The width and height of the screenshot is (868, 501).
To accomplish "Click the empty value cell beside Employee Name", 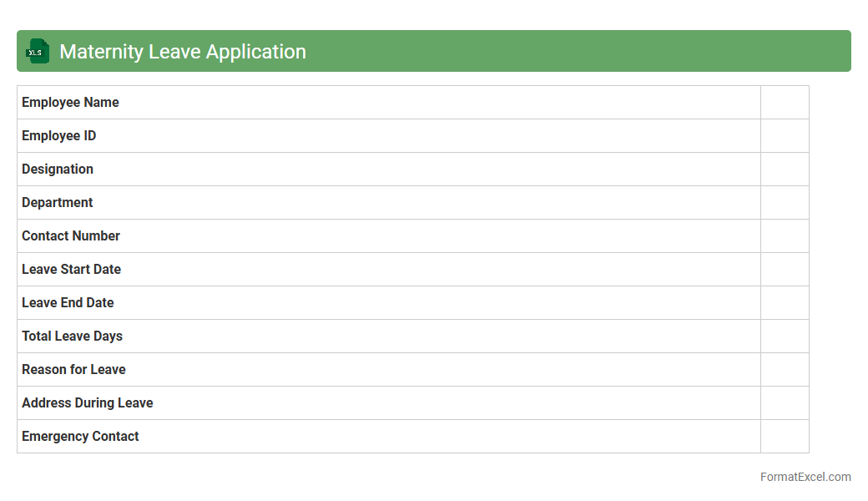I will 785,103.
